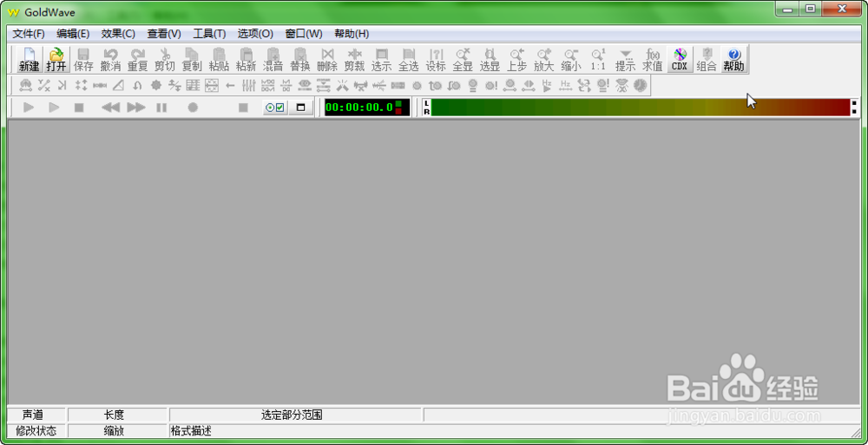Click the second play button in transport bar

click(54, 108)
